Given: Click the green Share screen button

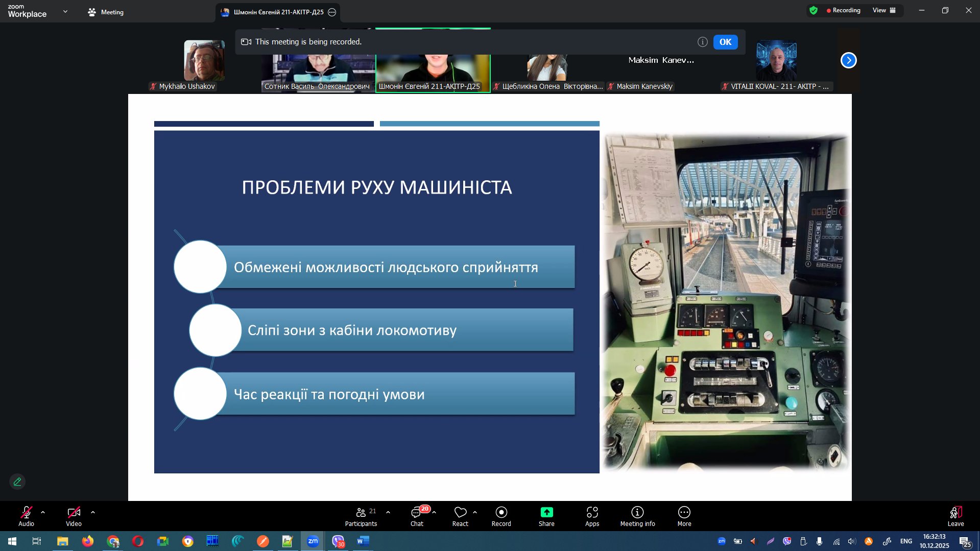Looking at the screenshot, I should [546, 516].
